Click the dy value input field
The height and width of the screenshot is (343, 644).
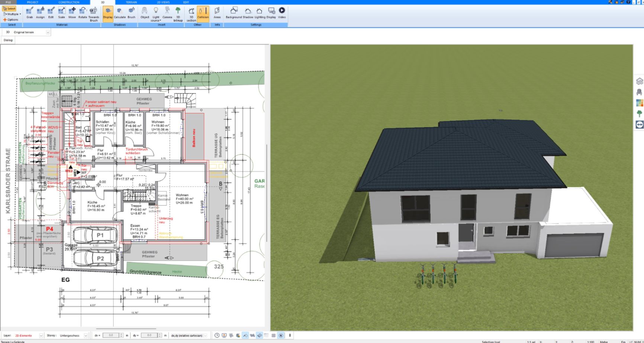point(149,336)
